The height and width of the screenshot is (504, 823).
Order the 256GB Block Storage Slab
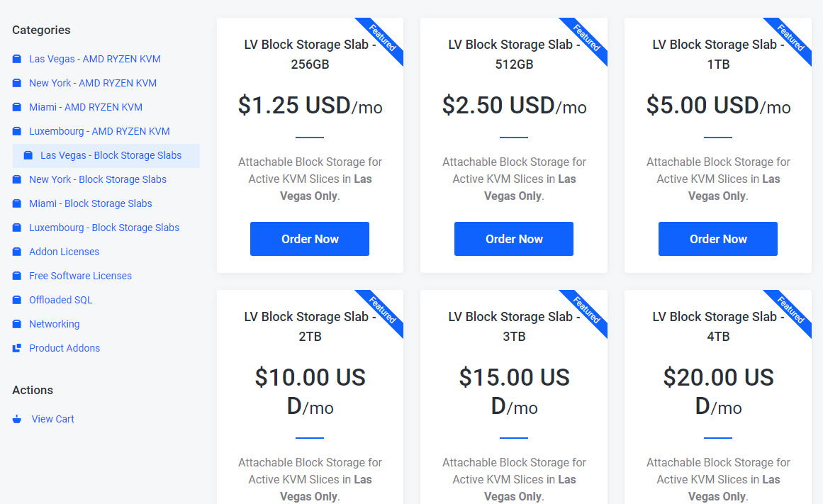click(x=310, y=239)
